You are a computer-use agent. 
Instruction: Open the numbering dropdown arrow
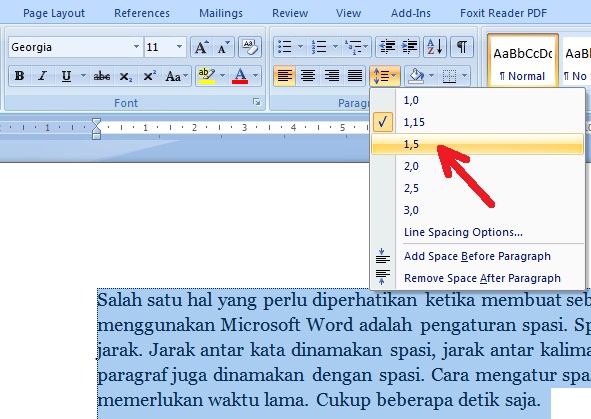(335, 47)
